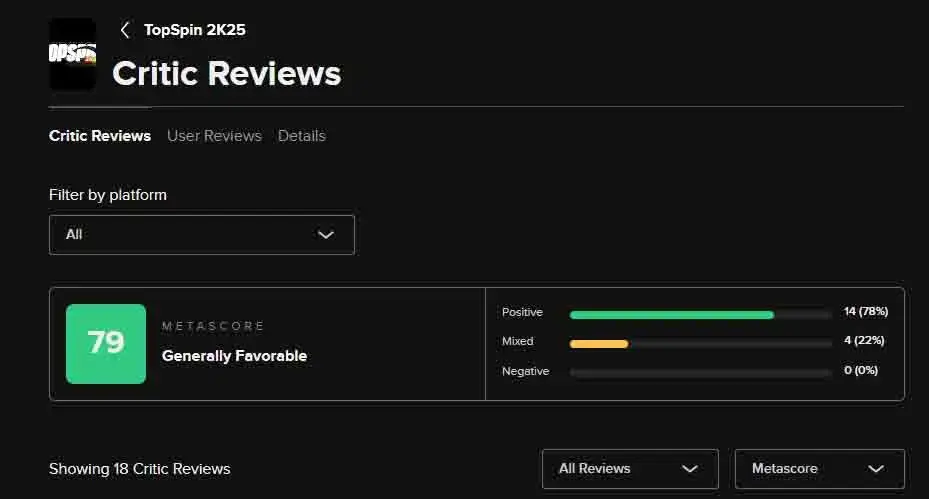Click the back chevron beside TopSpin 2K25
The width and height of the screenshot is (929, 499).
click(125, 30)
